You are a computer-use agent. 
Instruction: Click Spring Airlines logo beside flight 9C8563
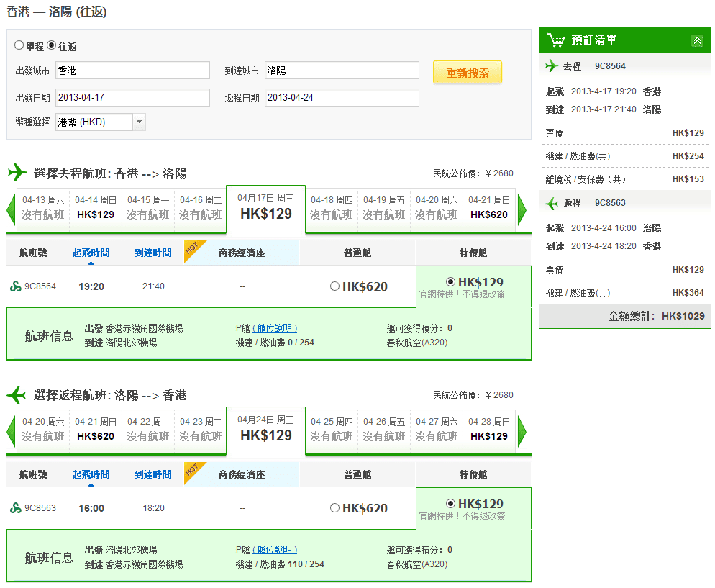16,508
